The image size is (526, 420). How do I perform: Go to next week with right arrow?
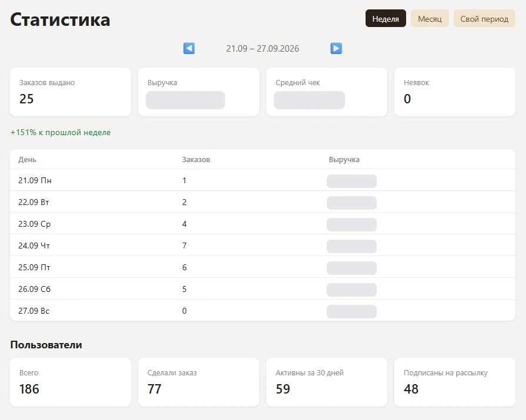point(336,48)
